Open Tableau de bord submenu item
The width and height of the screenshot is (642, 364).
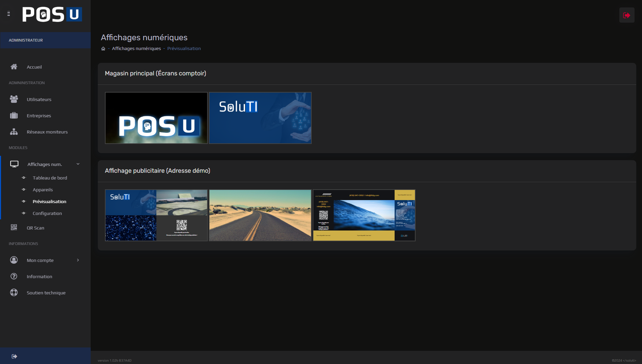pyautogui.click(x=50, y=178)
